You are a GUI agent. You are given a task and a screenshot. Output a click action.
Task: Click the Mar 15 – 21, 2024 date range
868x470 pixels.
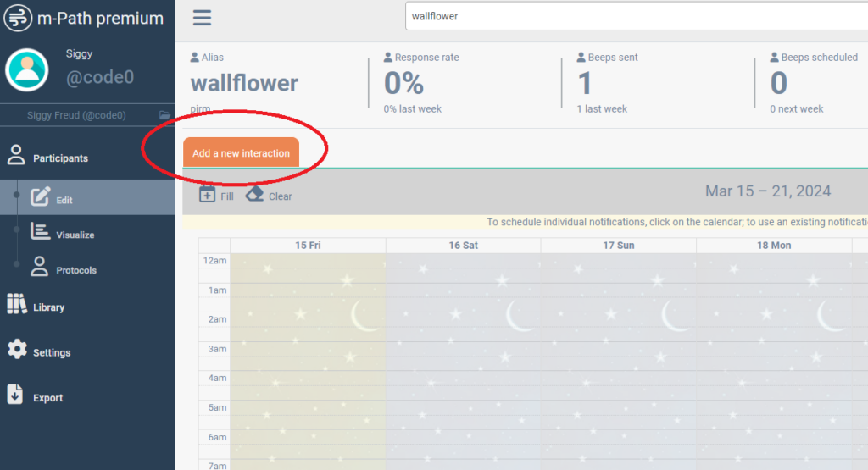point(768,191)
